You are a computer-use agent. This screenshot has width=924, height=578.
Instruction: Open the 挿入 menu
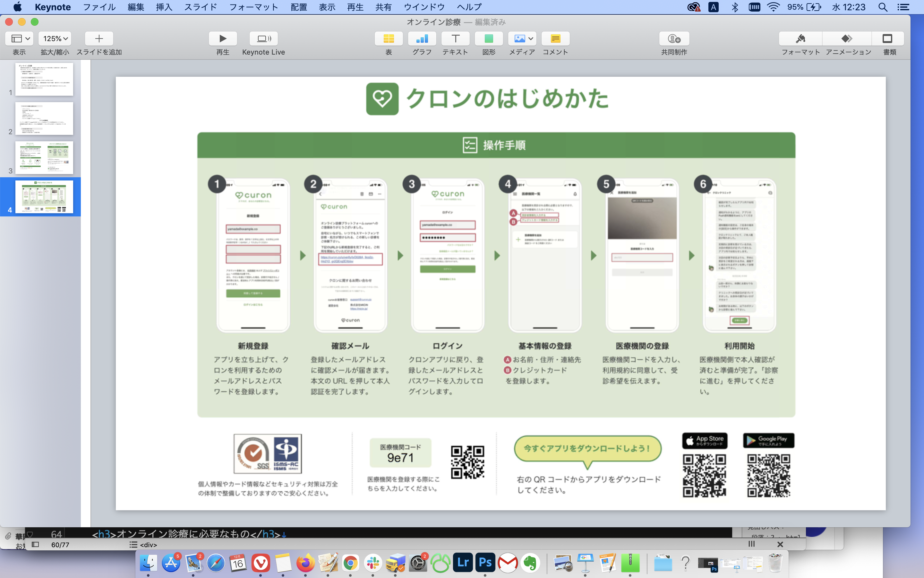[164, 7]
